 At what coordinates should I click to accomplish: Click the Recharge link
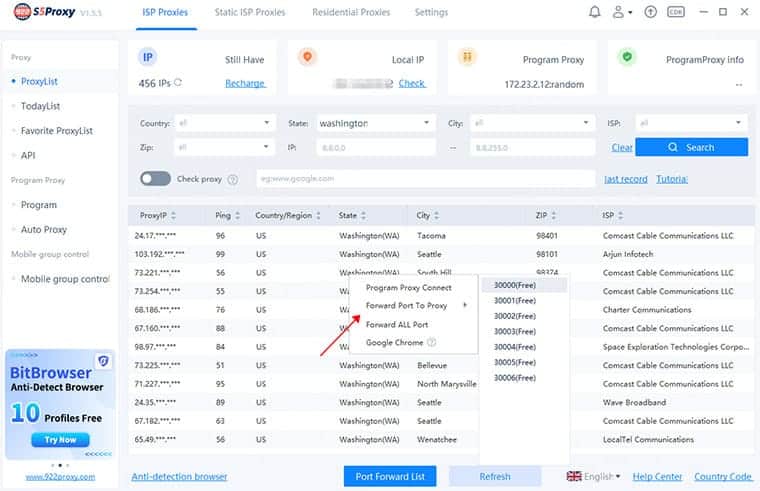(245, 83)
